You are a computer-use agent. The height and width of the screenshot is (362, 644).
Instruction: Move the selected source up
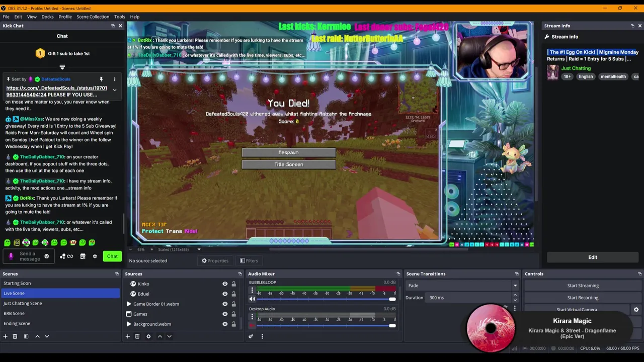click(160, 336)
